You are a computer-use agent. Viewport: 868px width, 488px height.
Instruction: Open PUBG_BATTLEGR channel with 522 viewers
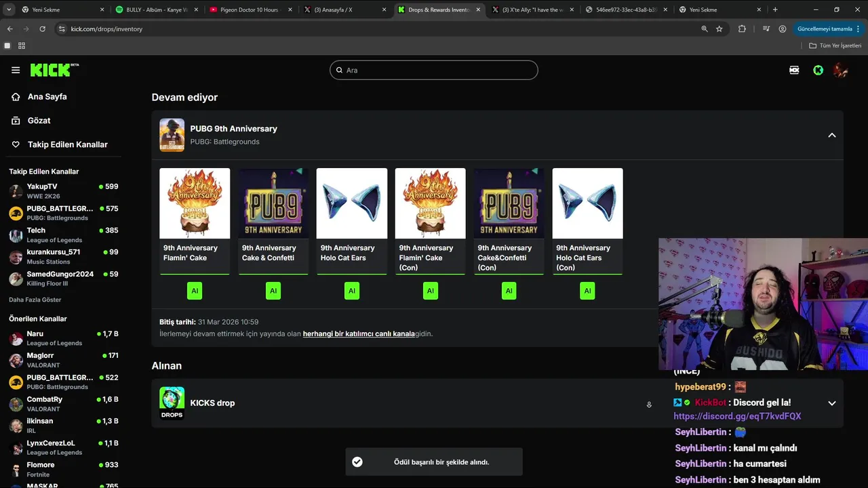63,382
